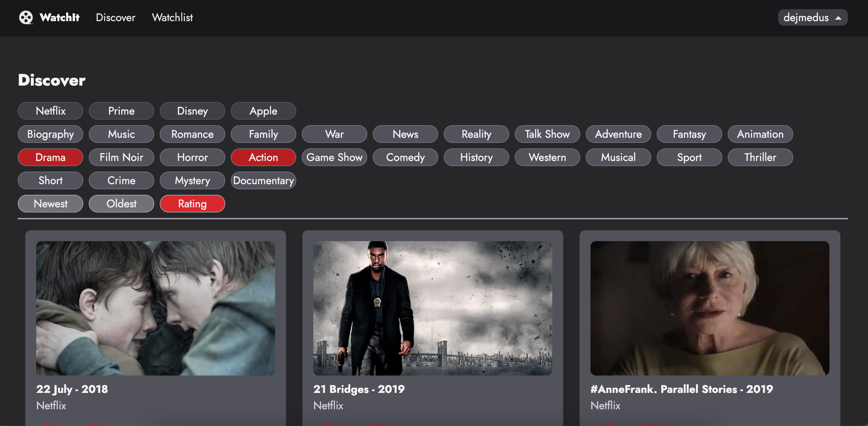Open the #AnneFrank Parallel Stories thumbnail

[710, 308]
